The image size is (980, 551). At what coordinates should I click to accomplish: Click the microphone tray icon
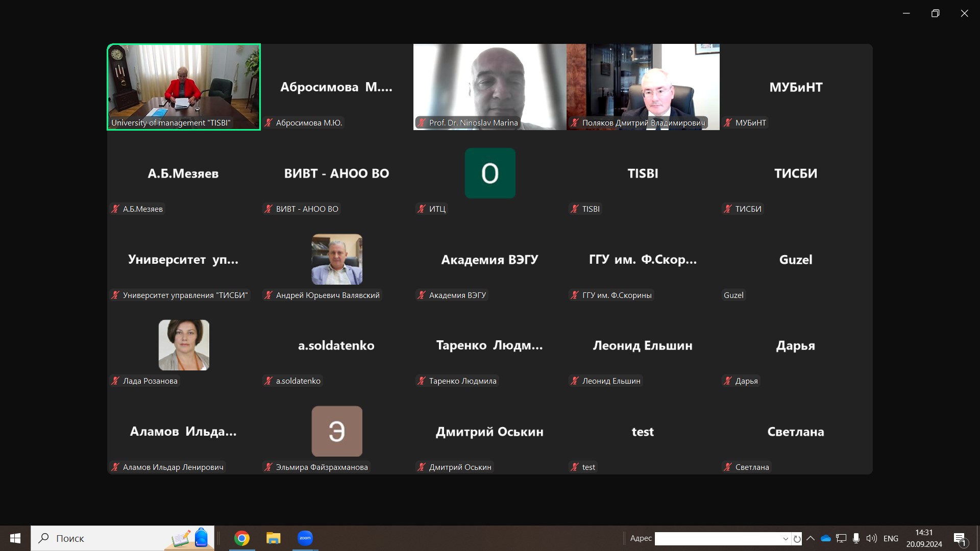click(x=856, y=538)
